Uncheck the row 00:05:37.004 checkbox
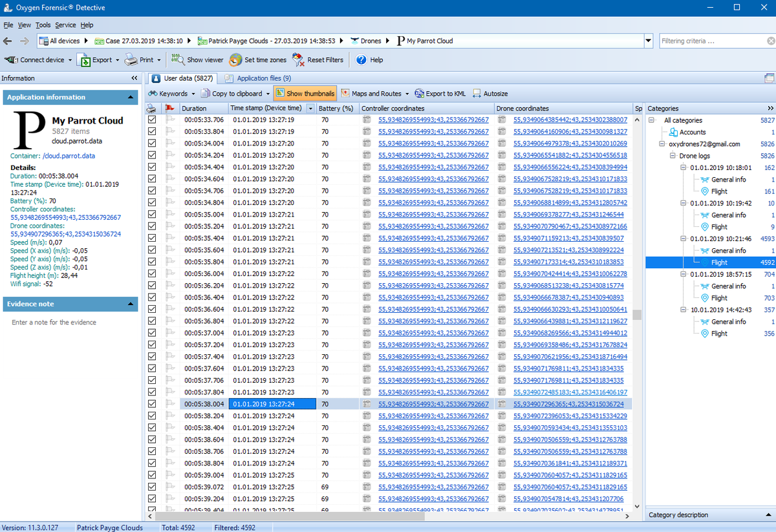The image size is (776, 532). click(152, 333)
